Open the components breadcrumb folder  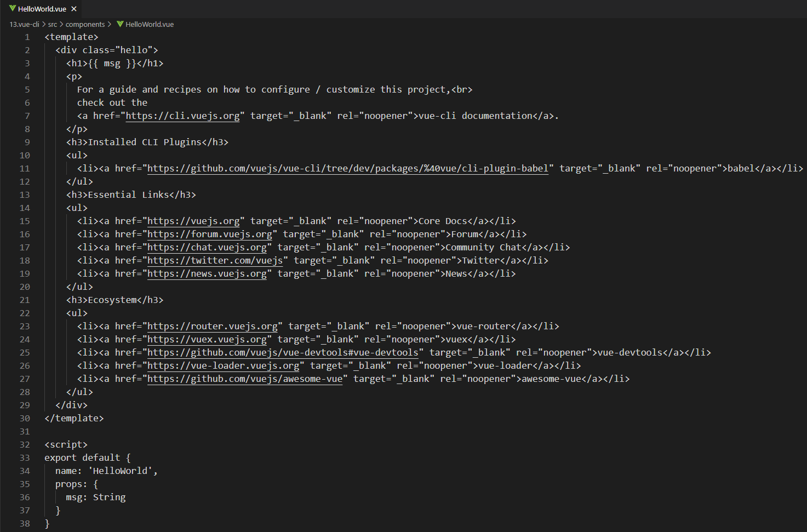point(85,24)
